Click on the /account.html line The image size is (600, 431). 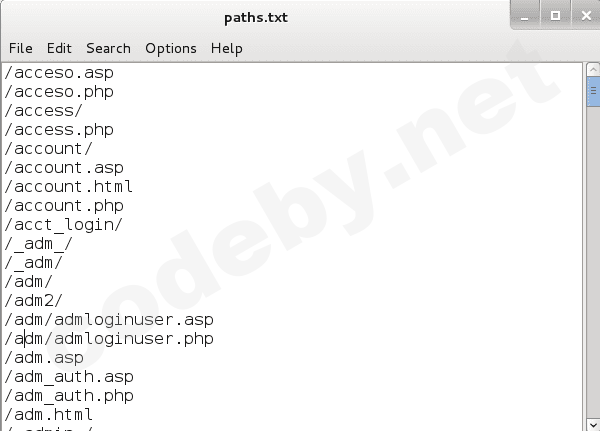[x=69, y=187]
